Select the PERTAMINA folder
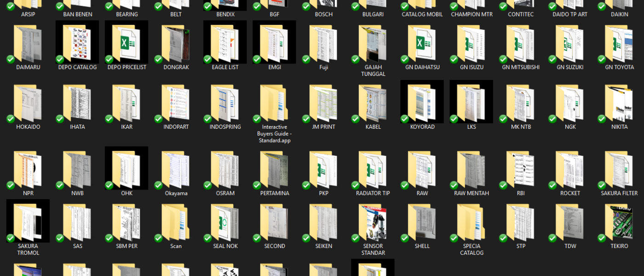Screen dimensions: 644x276 coord(274,170)
